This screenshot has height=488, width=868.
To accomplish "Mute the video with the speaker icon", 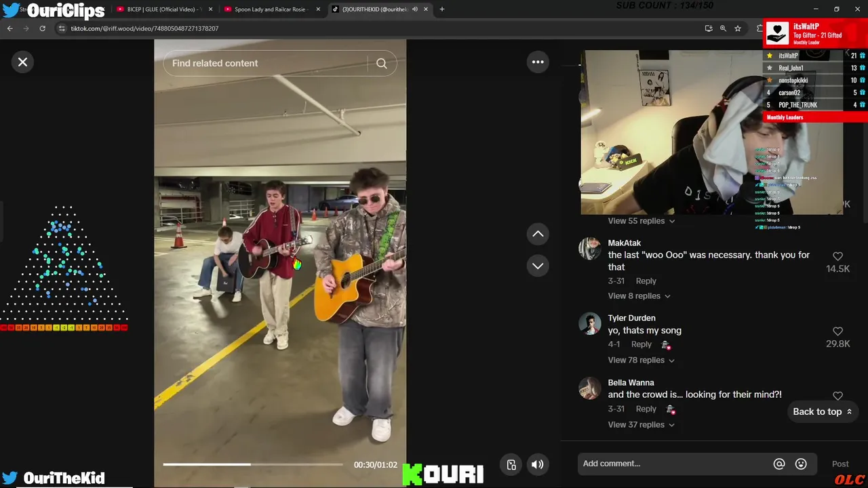I will (x=537, y=464).
